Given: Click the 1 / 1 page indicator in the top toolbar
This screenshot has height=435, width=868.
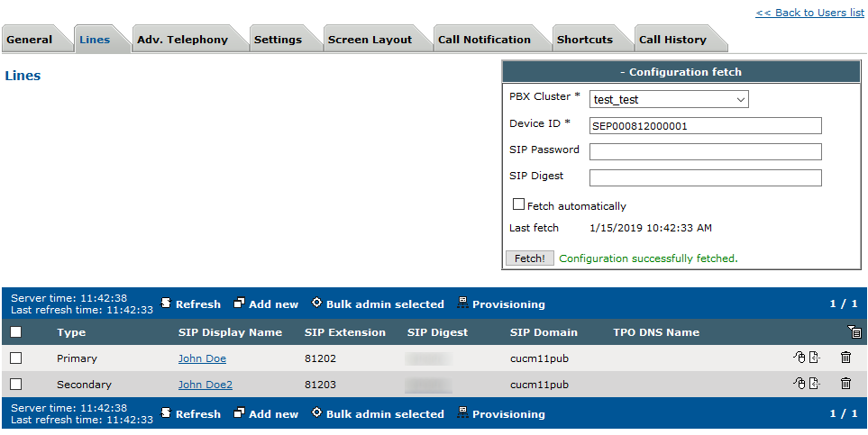Looking at the screenshot, I should 844,304.
